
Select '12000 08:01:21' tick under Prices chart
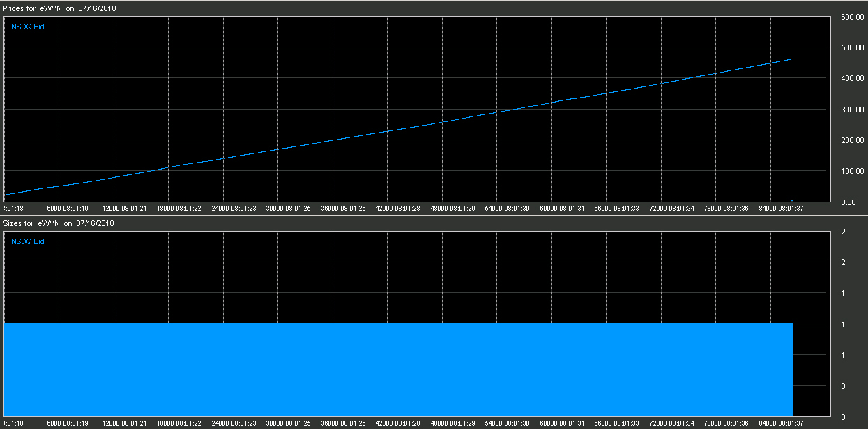[x=124, y=209]
